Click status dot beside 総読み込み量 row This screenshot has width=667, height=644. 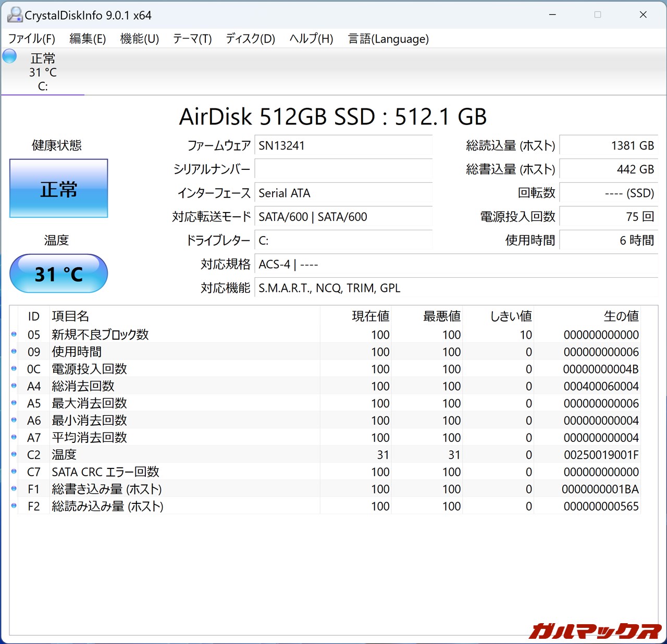[14, 506]
